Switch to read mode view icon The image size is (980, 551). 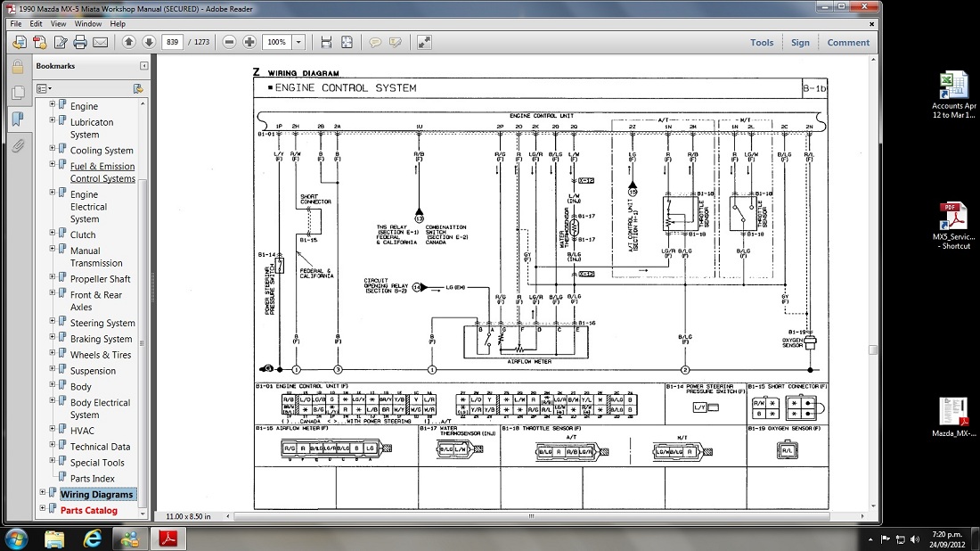click(424, 42)
